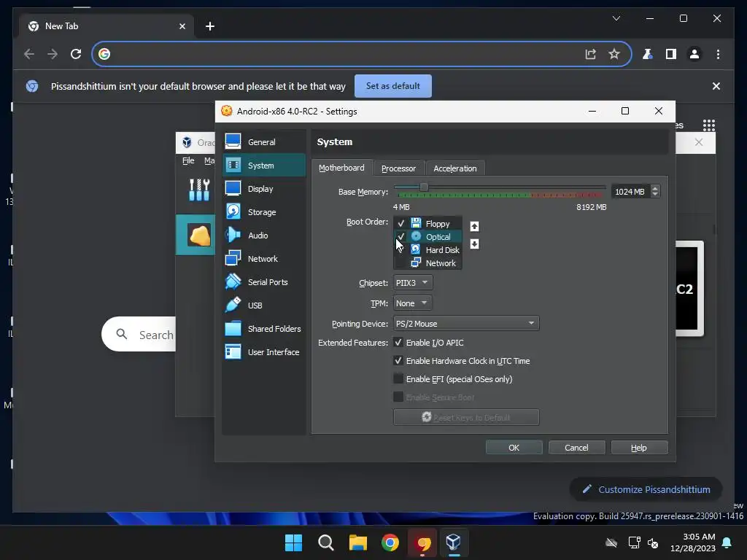Open Google apps grid
The height and width of the screenshot is (560, 747).
[709, 125]
